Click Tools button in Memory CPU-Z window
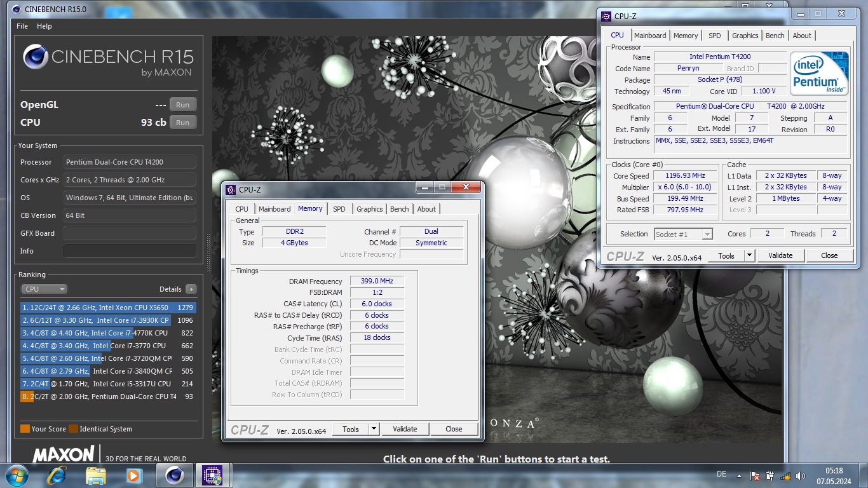Image resolution: width=868 pixels, height=488 pixels. (351, 430)
